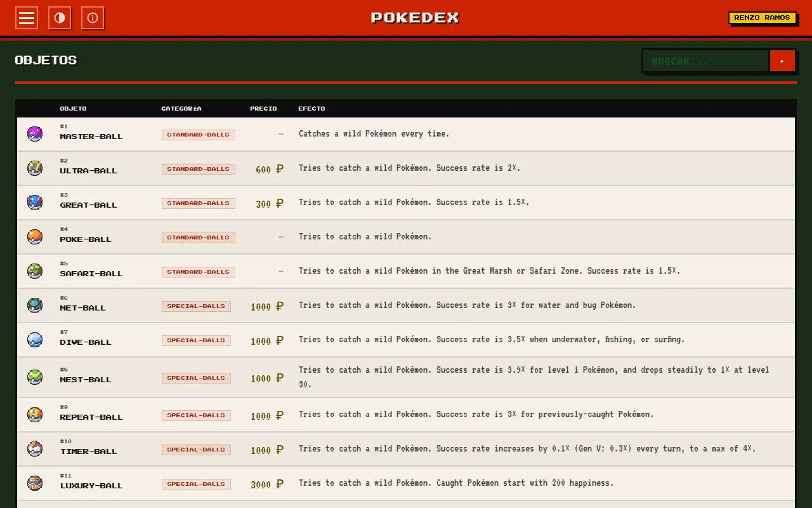Click the Luxury-Ball price of 3000

click(267, 485)
